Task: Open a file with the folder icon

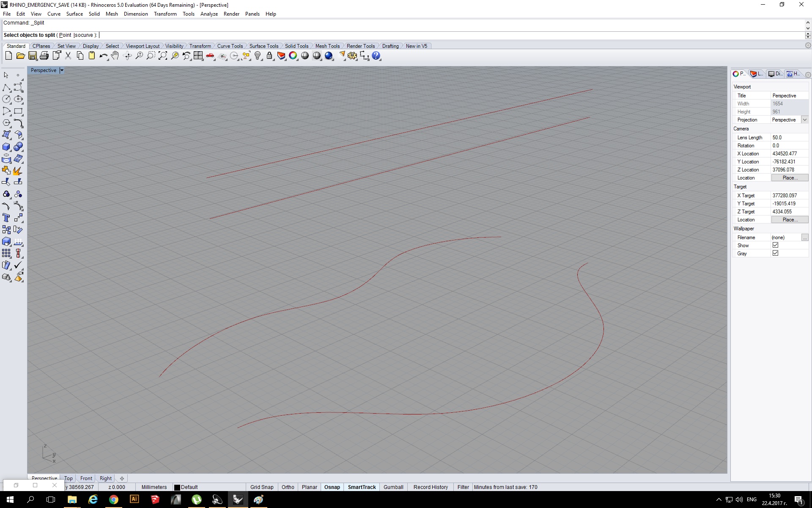Action: click(x=20, y=55)
